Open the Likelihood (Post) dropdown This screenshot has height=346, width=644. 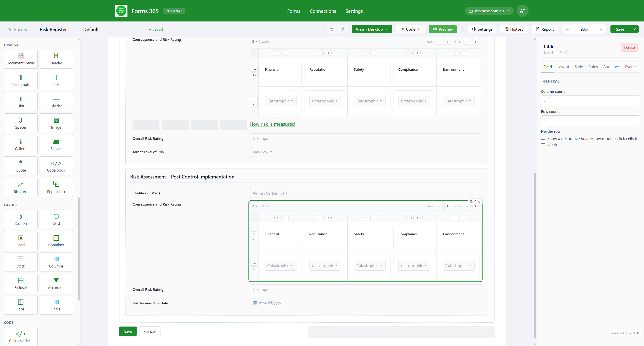click(366, 193)
